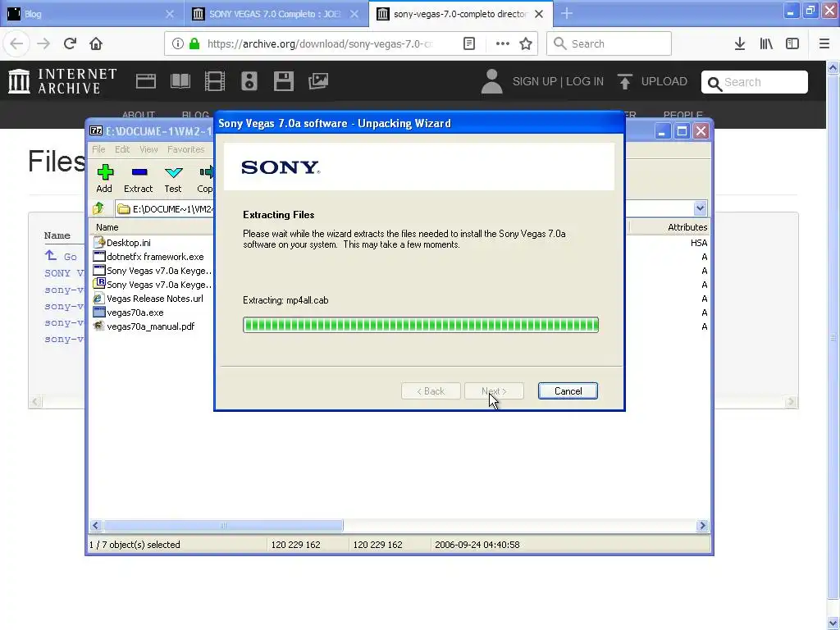Click the upload arrow icon
Viewport: 840px width, 630px height.
click(x=624, y=81)
